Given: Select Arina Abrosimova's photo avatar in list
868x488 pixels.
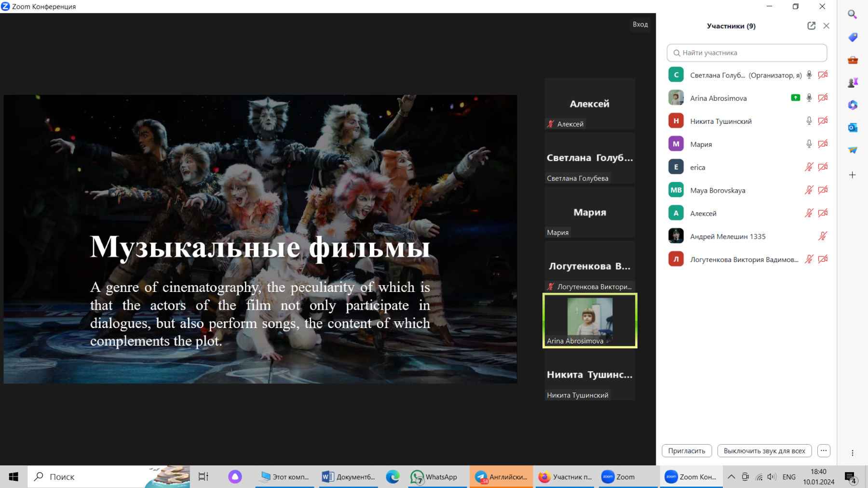Looking at the screenshot, I should click(x=676, y=98).
